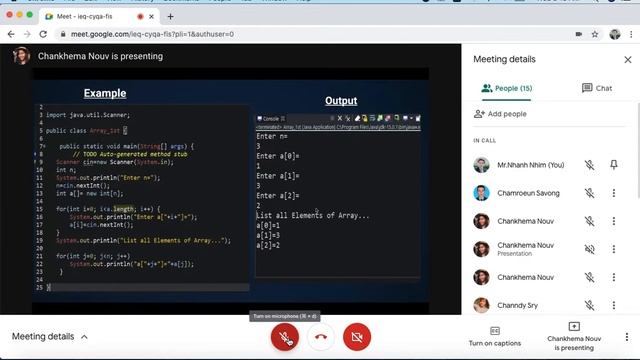Pin Mr.Nhanh Nhim (You) to screen

tap(613, 164)
